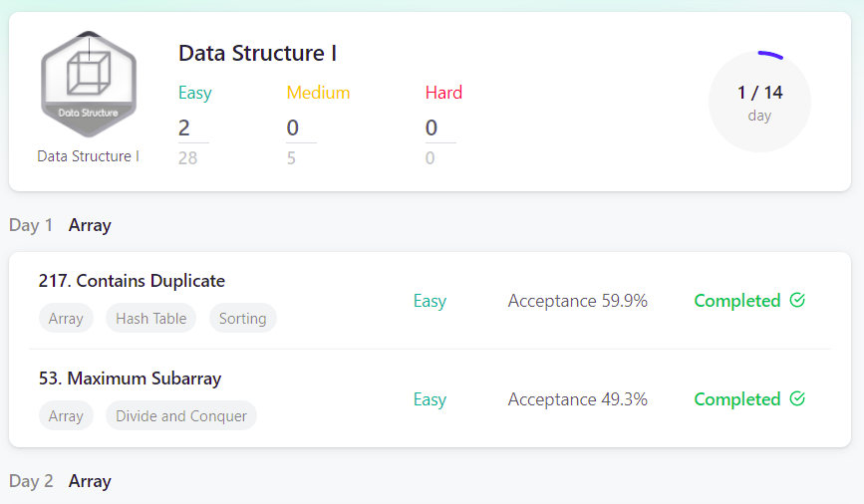The image size is (864, 504).
Task: Click the checkmark icon next to Contains Duplicate
Action: [x=797, y=300]
